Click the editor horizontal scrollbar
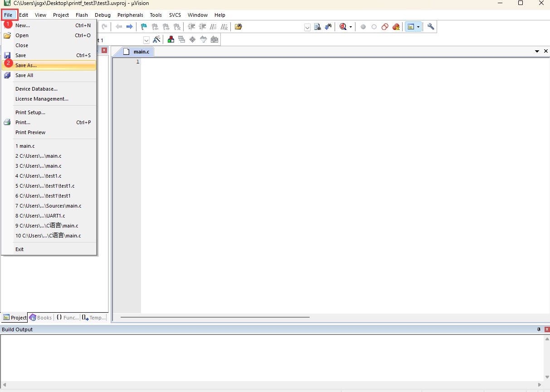The width and height of the screenshot is (550, 392). (215, 317)
